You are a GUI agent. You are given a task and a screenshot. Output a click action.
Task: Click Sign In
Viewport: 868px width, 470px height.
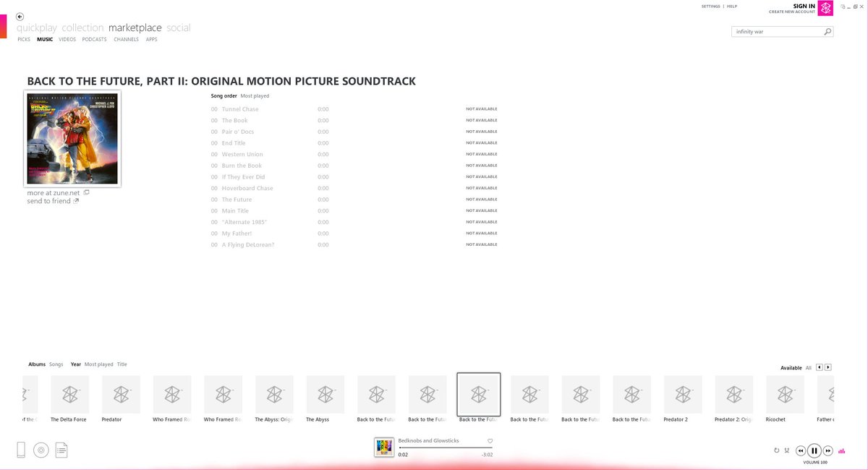tap(804, 6)
